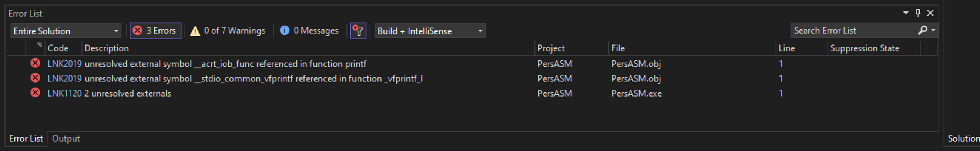
Task: Toggle the 0 of 7 Warnings filter
Action: 228,31
